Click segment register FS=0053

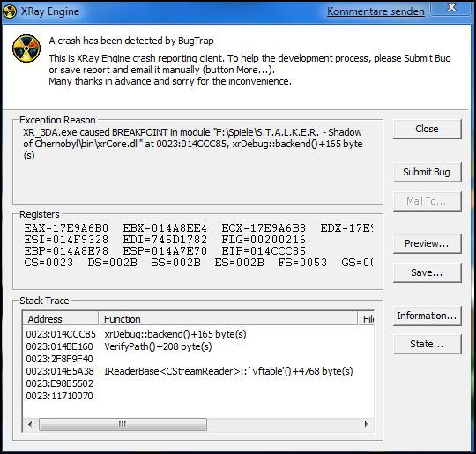click(x=302, y=263)
